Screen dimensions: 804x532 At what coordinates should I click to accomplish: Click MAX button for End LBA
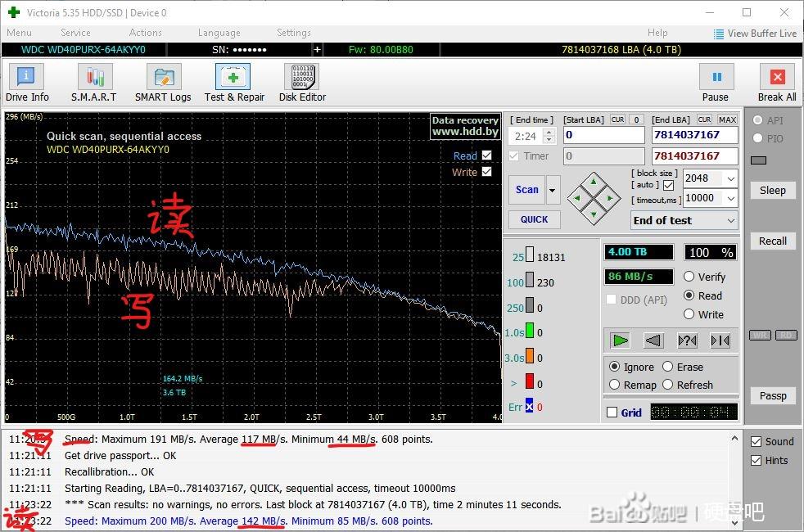pyautogui.click(x=727, y=119)
